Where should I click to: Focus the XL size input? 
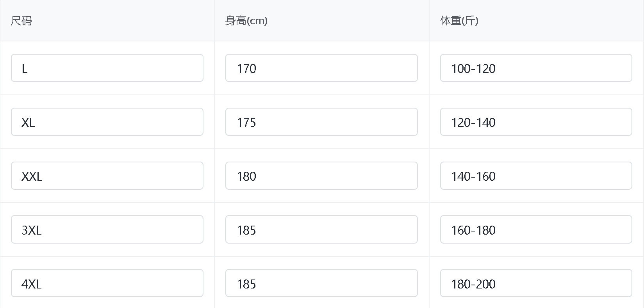[x=107, y=122]
